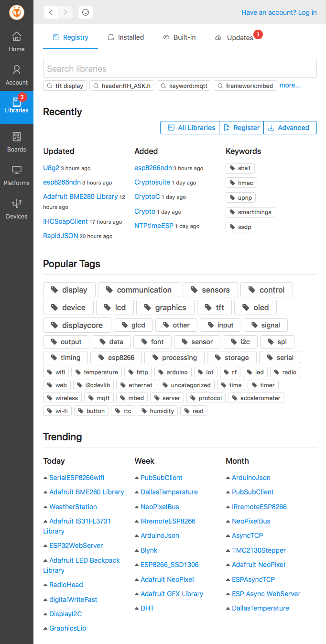Select the humidity popular tag
Viewport: 326px width, 644px height.
coord(158,411)
